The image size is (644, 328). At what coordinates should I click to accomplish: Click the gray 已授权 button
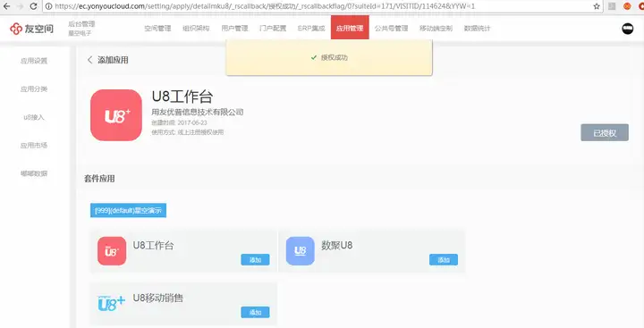pyautogui.click(x=605, y=132)
